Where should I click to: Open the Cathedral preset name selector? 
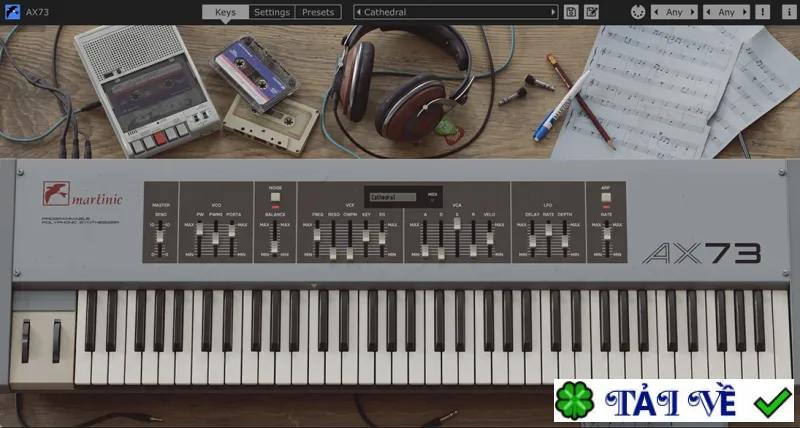coord(456,12)
